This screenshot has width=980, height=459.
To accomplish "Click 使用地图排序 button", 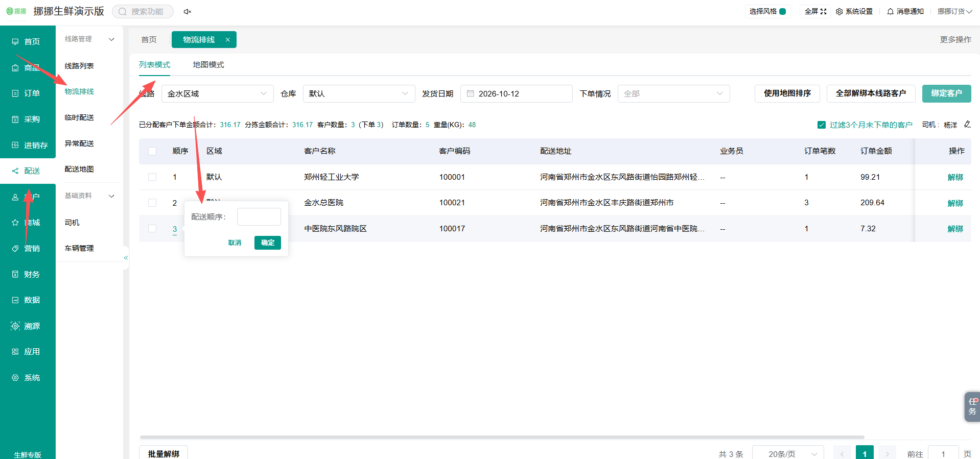I will [x=787, y=93].
